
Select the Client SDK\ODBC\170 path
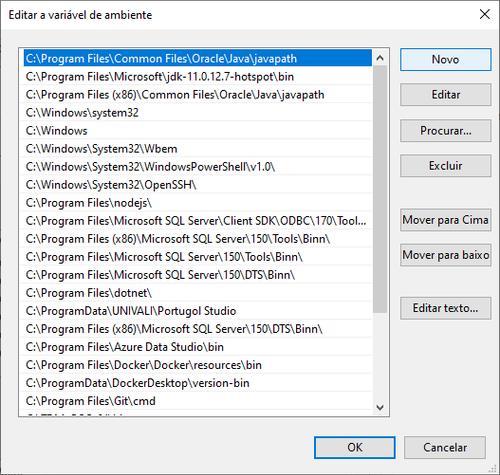tap(198, 221)
